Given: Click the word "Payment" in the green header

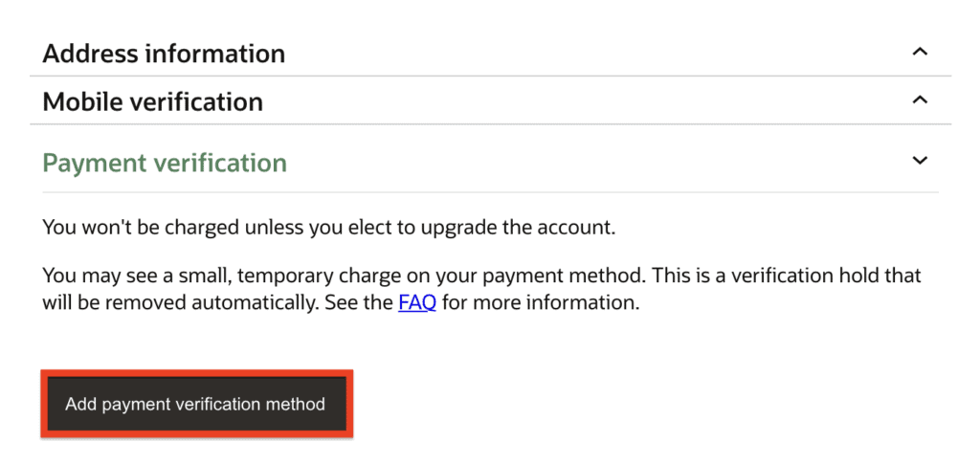Looking at the screenshot, I should tap(90, 163).
